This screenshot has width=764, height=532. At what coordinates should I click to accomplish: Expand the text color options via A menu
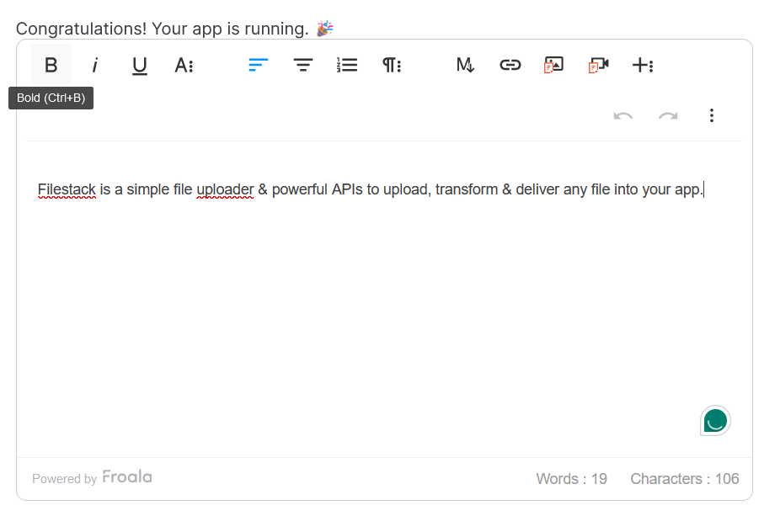tap(184, 65)
